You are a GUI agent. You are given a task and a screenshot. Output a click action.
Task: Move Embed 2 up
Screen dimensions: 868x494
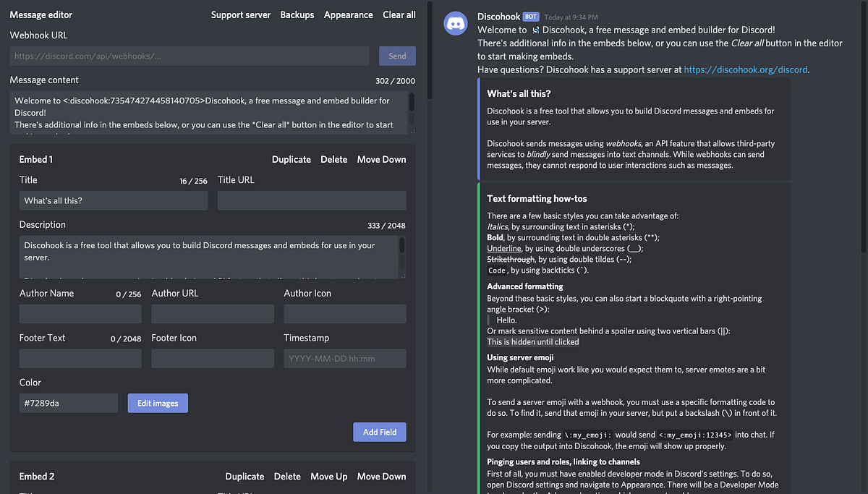328,476
